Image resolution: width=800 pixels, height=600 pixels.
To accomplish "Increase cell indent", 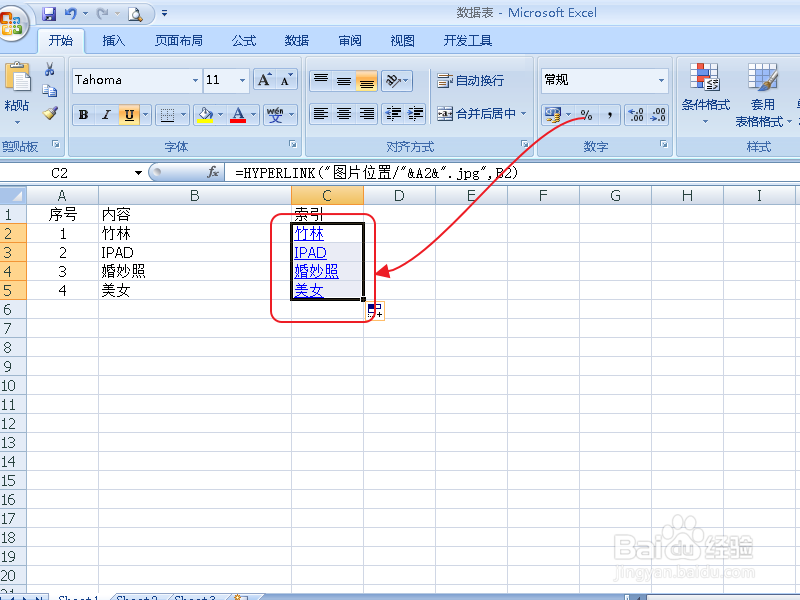I will click(416, 113).
